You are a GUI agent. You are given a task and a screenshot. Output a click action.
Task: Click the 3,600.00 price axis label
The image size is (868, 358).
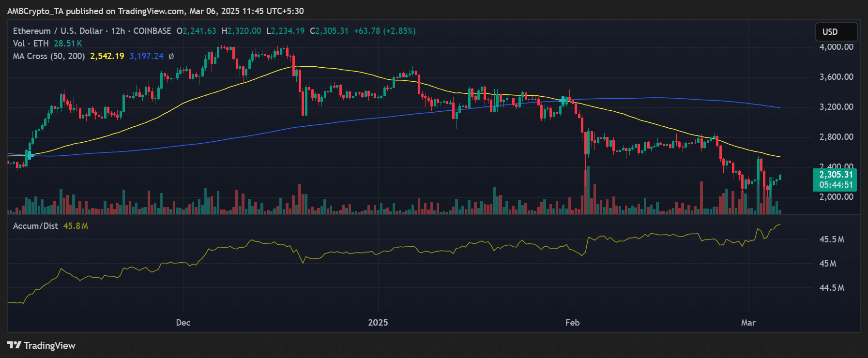[836, 77]
